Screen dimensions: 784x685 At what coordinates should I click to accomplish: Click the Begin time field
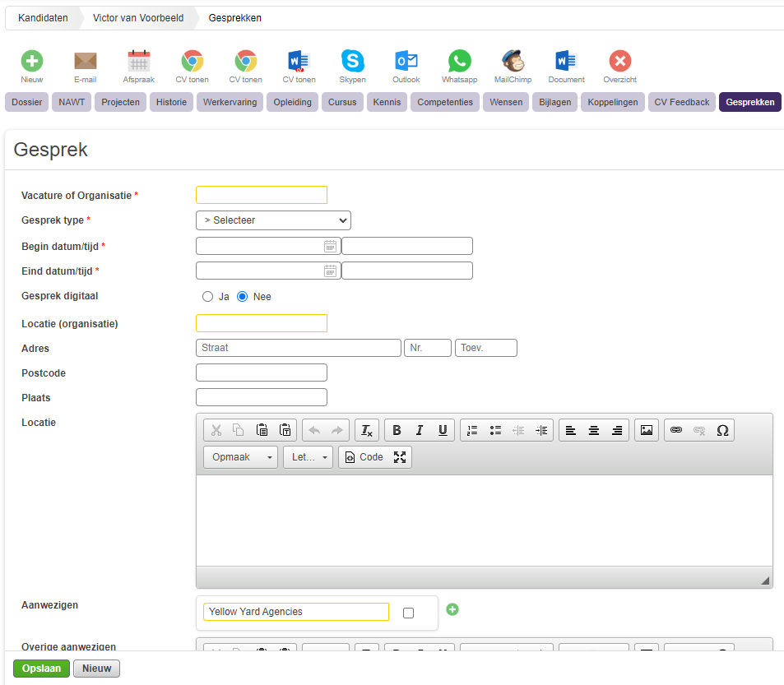(407, 246)
